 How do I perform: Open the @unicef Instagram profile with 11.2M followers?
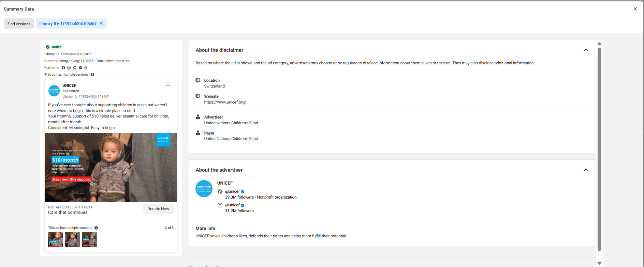coord(232,205)
